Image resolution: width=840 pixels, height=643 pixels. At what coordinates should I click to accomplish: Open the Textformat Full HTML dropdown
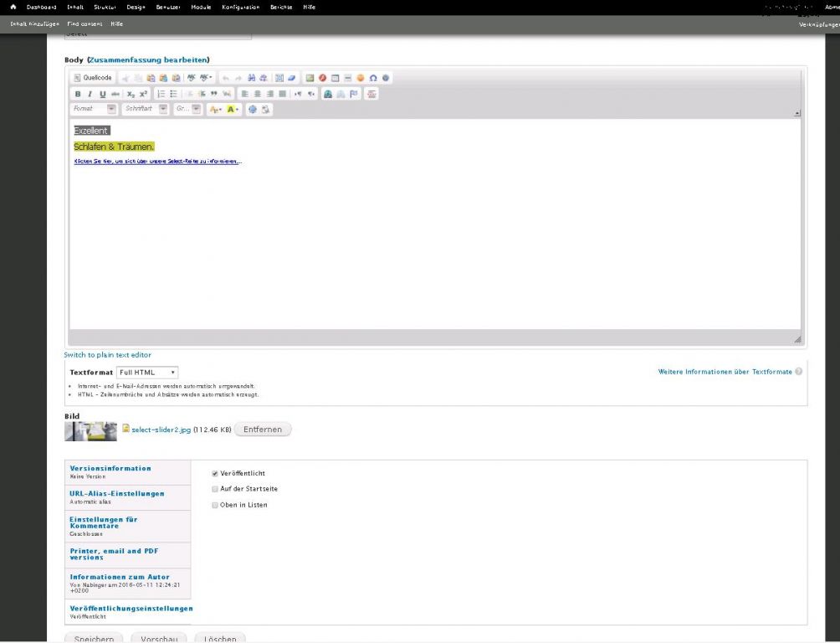click(x=147, y=372)
